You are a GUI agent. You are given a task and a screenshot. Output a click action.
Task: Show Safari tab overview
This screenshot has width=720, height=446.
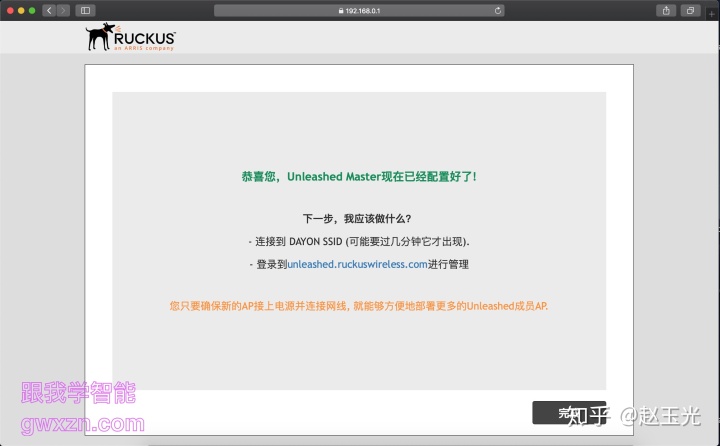pyautogui.click(x=690, y=11)
